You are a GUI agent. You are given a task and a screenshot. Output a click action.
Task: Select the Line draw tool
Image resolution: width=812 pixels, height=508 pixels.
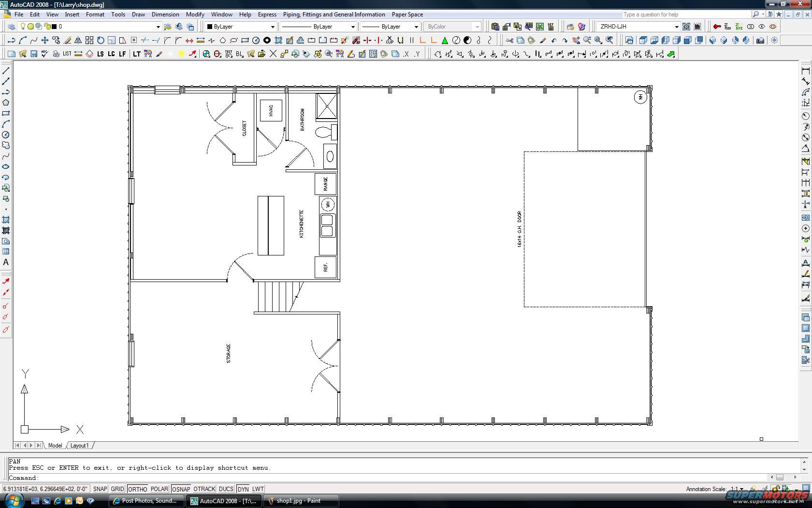pyautogui.click(x=6, y=71)
